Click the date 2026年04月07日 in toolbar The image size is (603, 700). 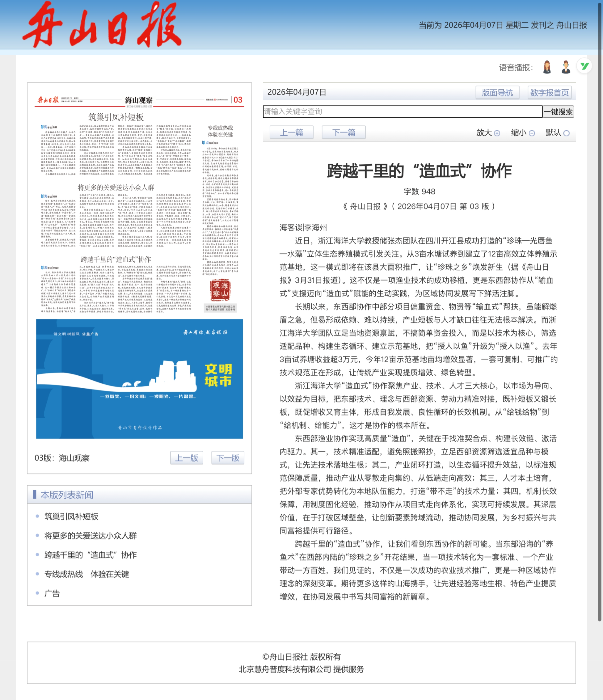tap(297, 92)
